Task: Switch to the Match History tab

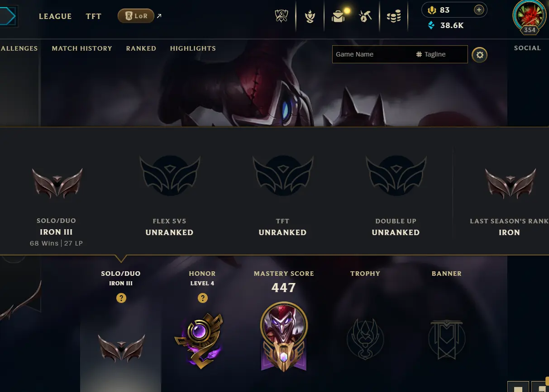Action: coord(82,48)
